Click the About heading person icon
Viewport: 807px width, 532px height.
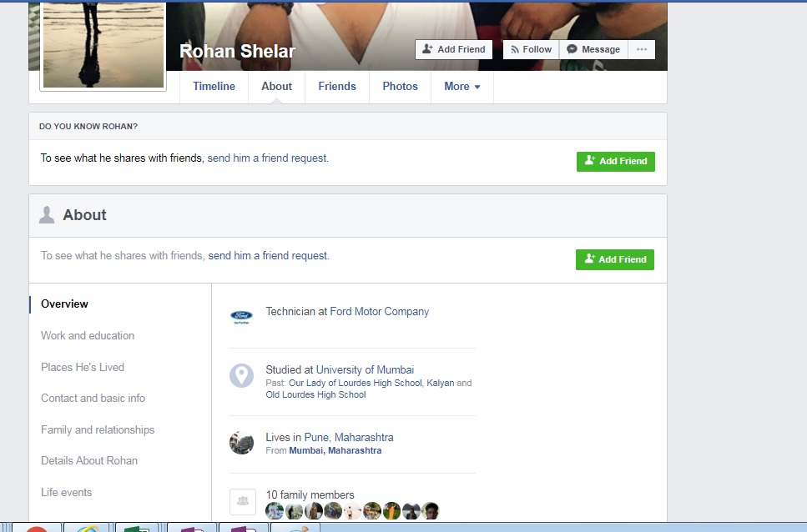[x=47, y=215]
